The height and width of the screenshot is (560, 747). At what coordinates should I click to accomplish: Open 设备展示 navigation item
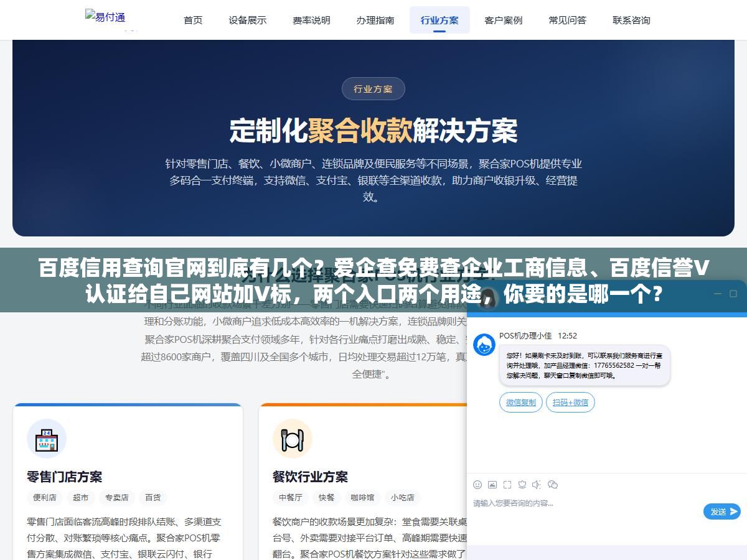[x=247, y=20]
